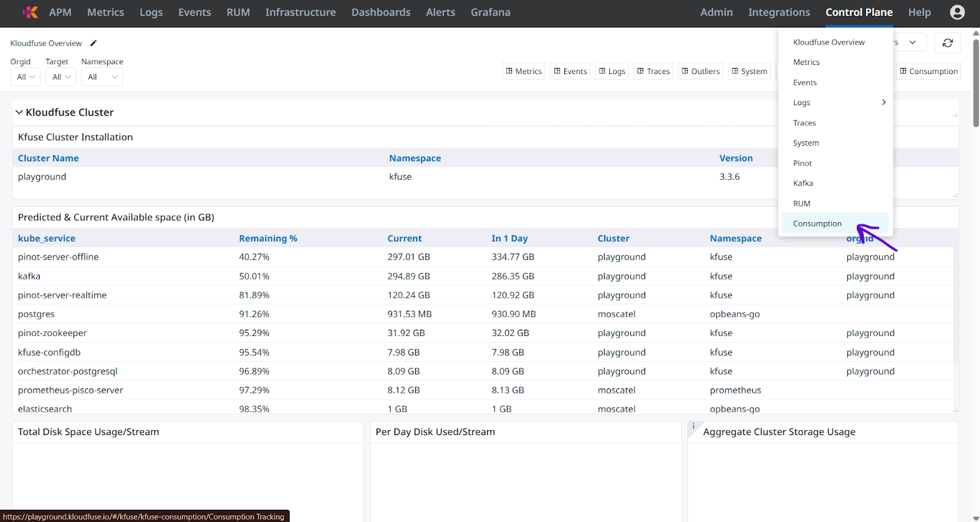
Task: Sort by the Version column header
Action: tap(736, 158)
